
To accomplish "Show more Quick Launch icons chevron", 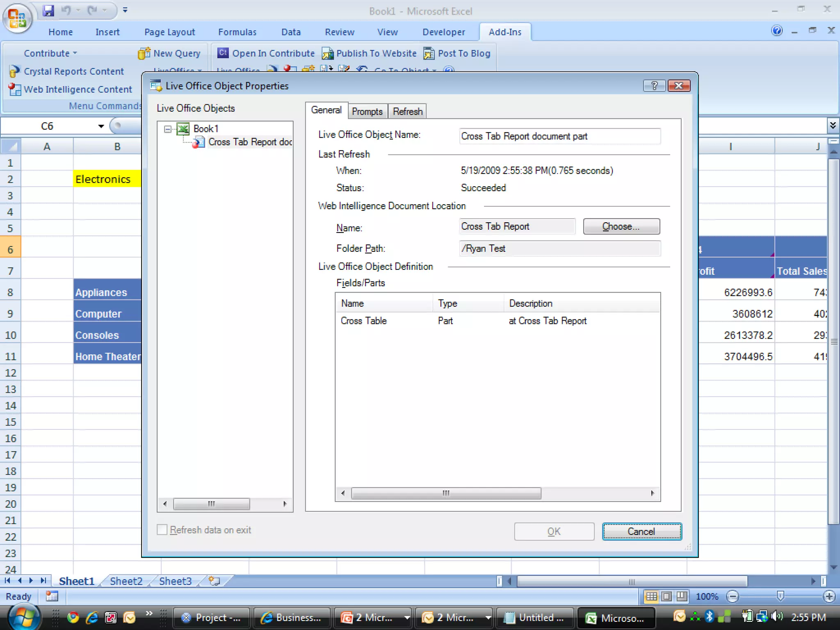I will click(x=149, y=613).
